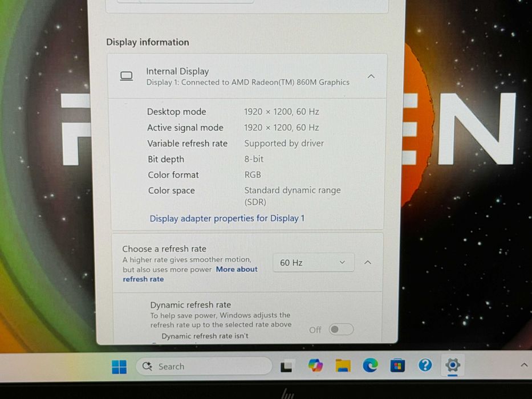Open the Get Help app icon
Viewport: 532px width, 399px height.
tap(425, 365)
